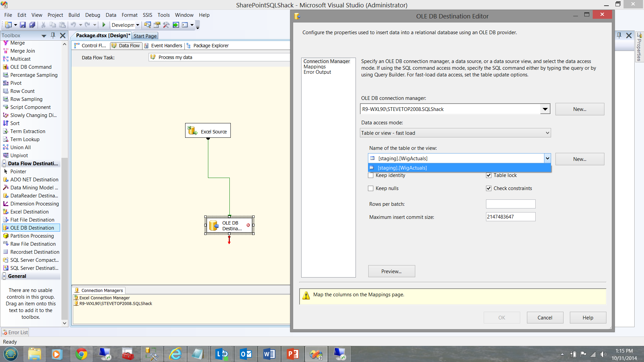Switch to the Event Handlers tab
This screenshot has width=644, height=362.
coord(166,46)
